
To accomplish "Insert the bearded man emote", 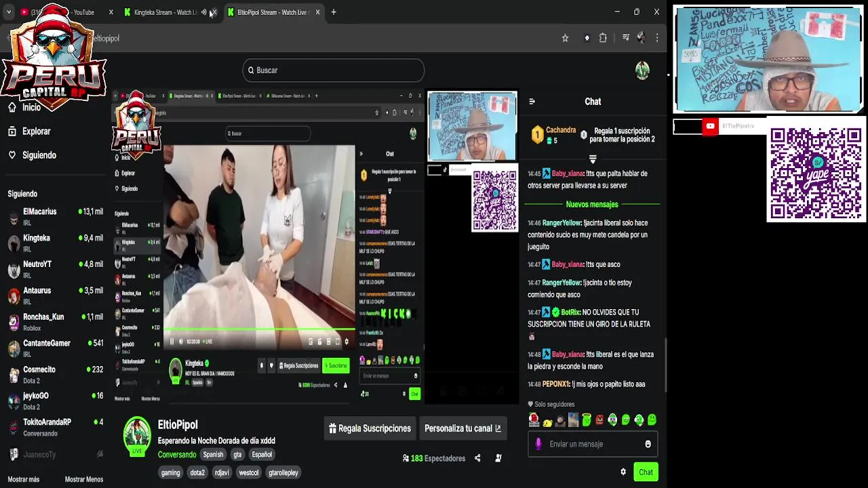I will click(x=560, y=421).
